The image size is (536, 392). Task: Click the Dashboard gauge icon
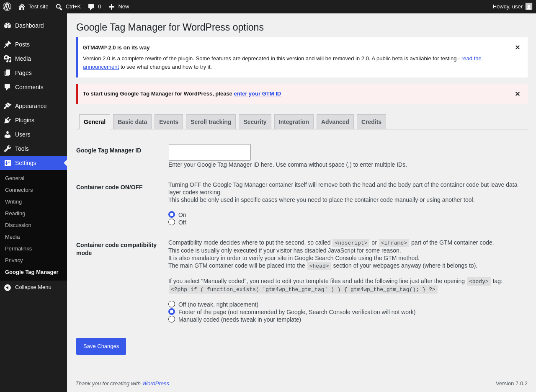click(x=8, y=26)
